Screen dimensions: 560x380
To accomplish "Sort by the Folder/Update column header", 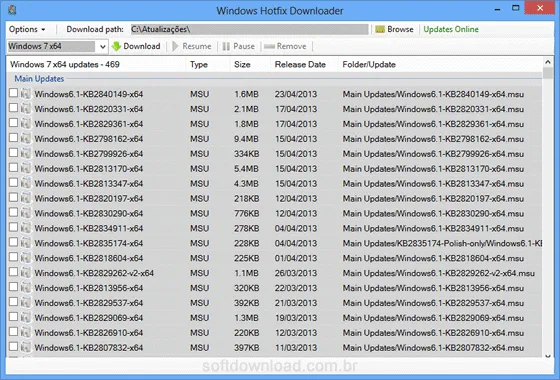I will click(x=369, y=65).
